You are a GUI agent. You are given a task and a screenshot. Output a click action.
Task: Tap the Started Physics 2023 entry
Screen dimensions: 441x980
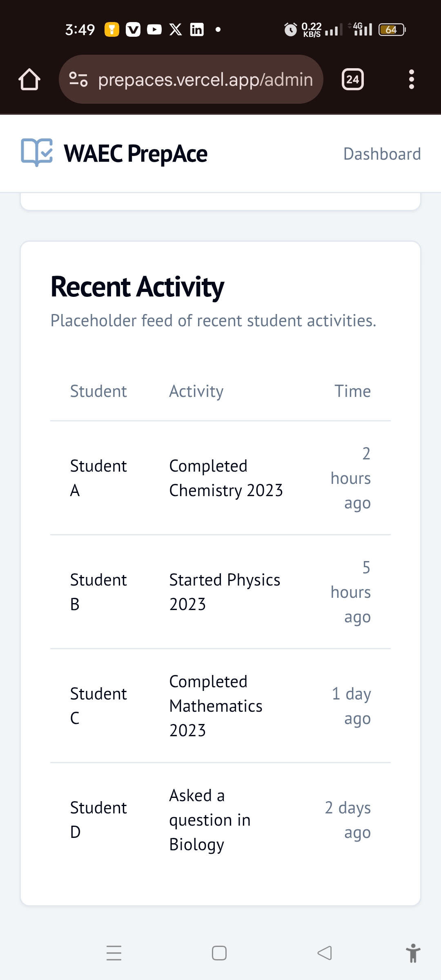click(225, 592)
